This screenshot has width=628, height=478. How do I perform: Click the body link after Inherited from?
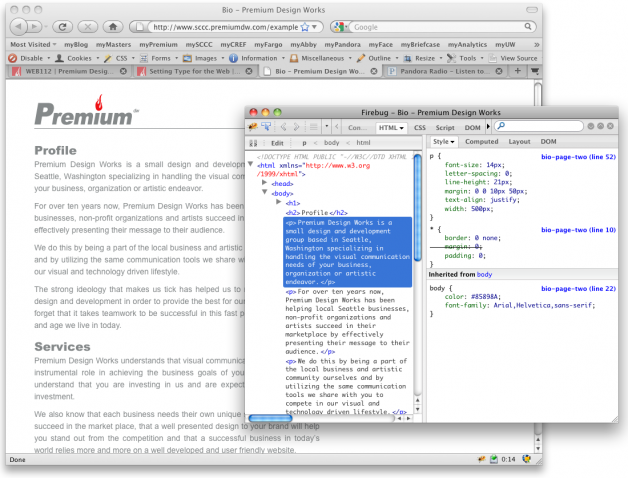point(485,274)
